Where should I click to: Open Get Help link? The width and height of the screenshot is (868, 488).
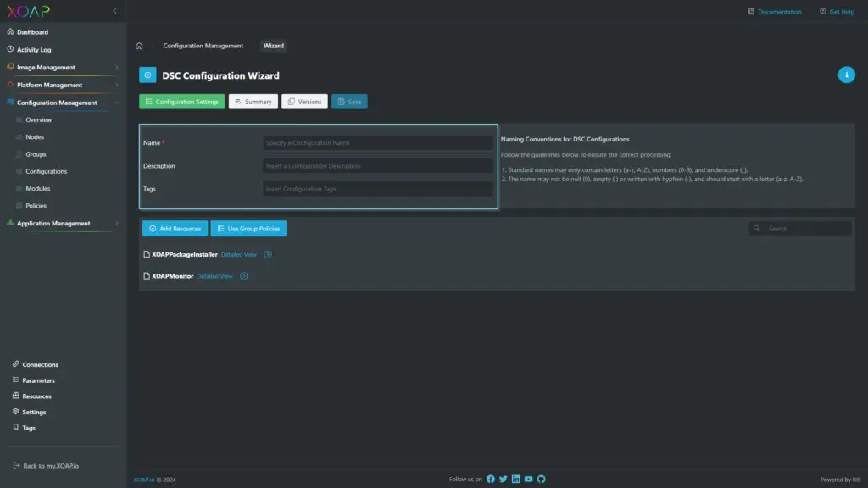click(837, 12)
